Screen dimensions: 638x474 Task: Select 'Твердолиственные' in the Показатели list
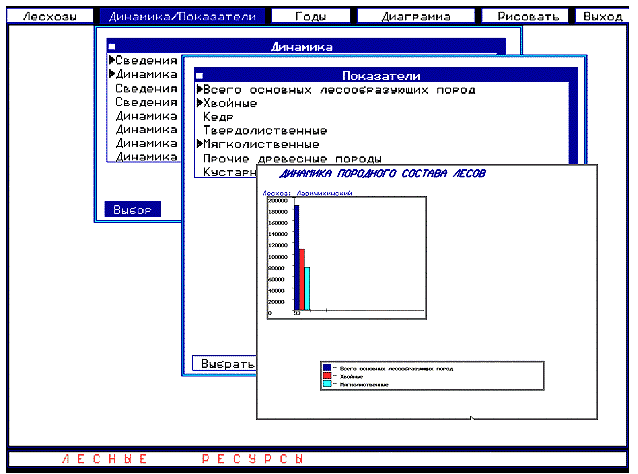tap(264, 130)
